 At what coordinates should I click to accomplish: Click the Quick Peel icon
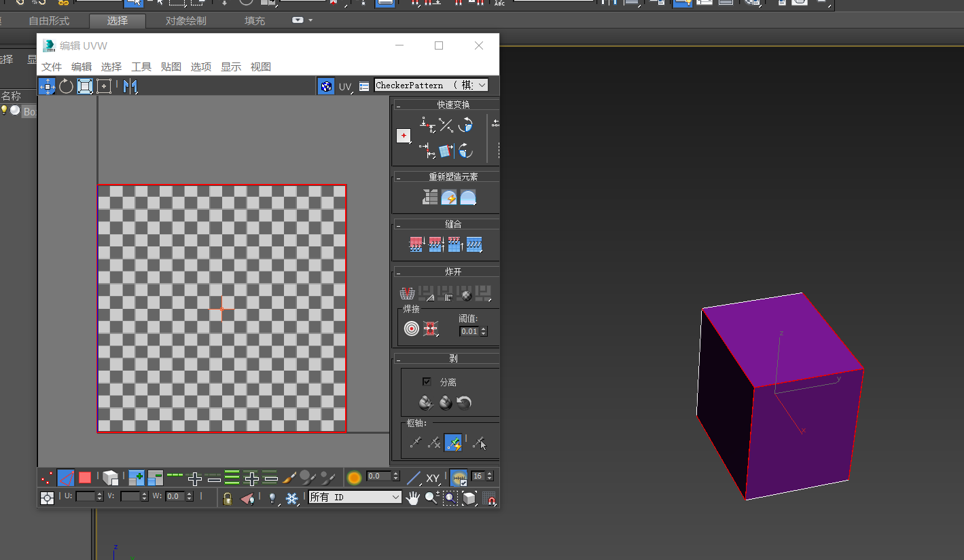(x=426, y=403)
